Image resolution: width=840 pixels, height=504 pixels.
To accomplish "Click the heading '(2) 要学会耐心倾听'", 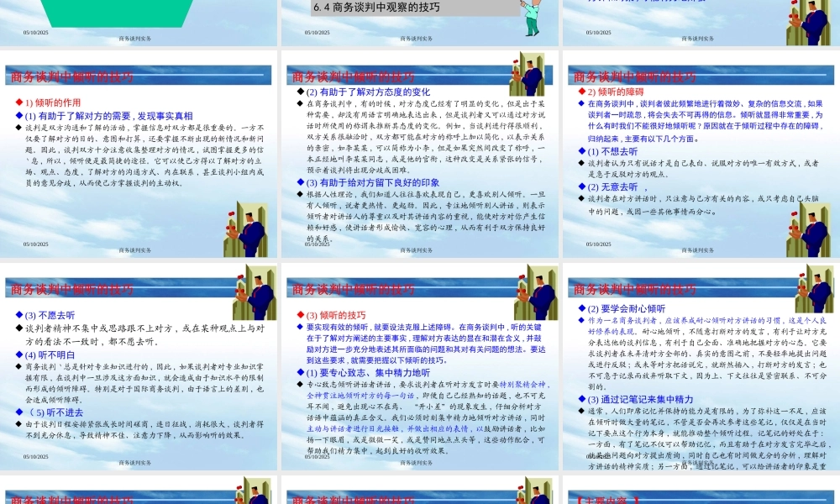I will 627,309.
